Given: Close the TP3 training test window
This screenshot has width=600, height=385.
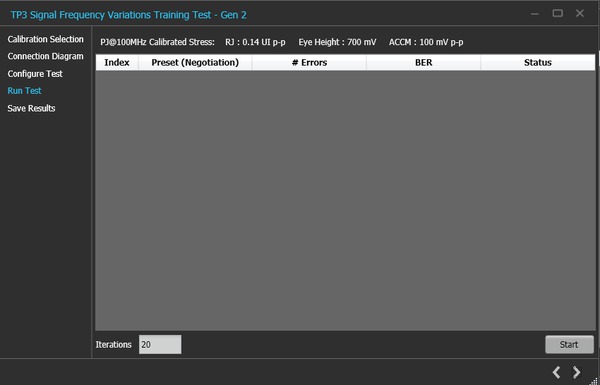Looking at the screenshot, I should (580, 13).
